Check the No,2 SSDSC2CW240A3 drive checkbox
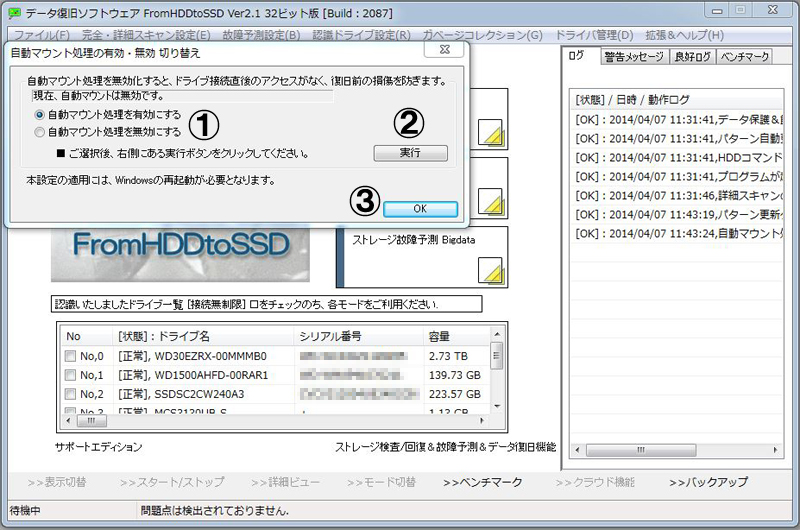Image resolution: width=800 pixels, height=530 pixels. (70, 394)
